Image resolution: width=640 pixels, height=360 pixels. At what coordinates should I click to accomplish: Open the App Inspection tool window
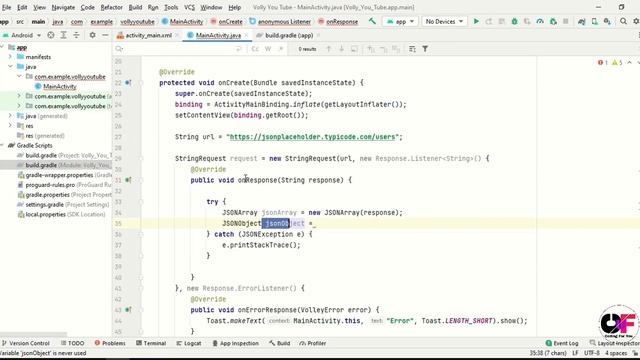pyautogui.click(x=236, y=343)
